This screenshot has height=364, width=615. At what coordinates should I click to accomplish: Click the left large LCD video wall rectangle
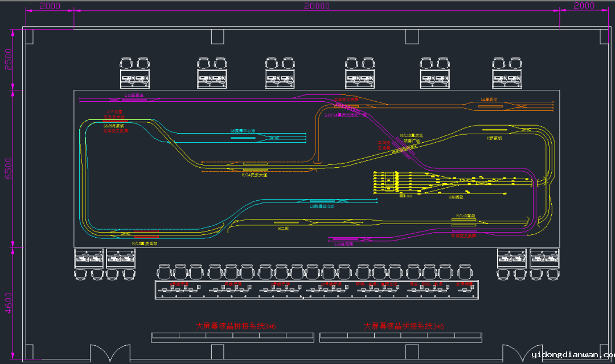coord(232,337)
